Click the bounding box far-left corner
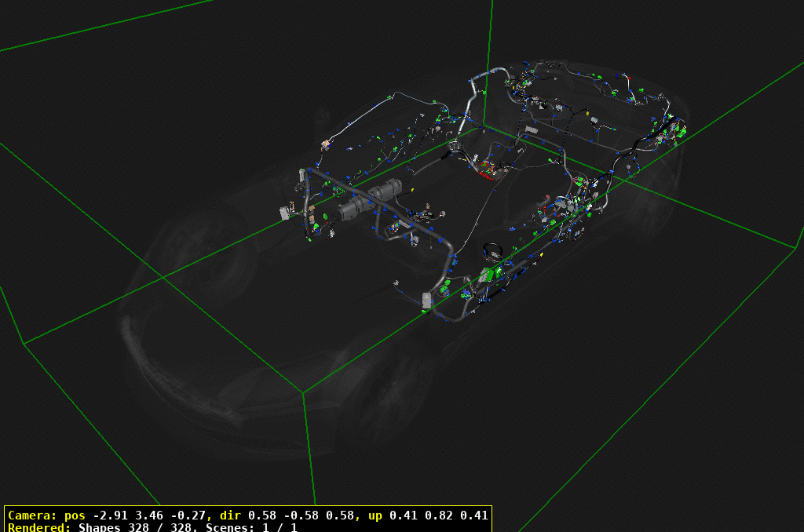 point(24,344)
